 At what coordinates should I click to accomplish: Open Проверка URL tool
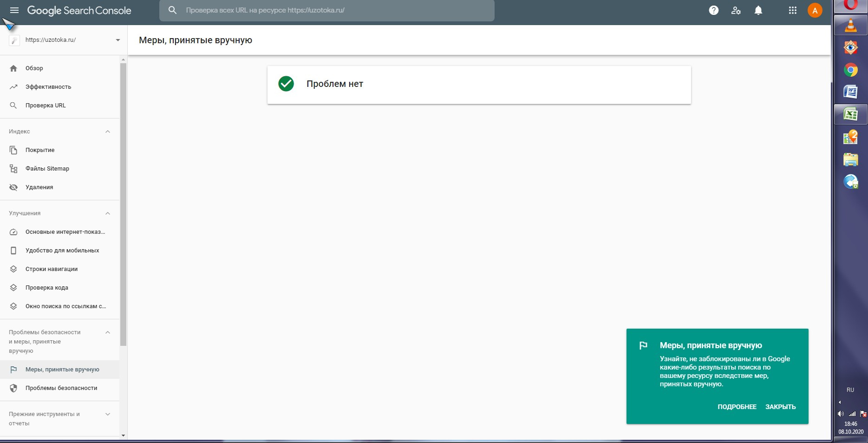(59, 106)
